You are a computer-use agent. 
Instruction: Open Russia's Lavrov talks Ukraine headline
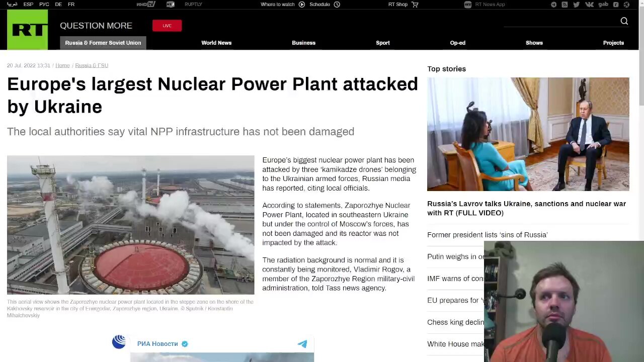(526, 208)
